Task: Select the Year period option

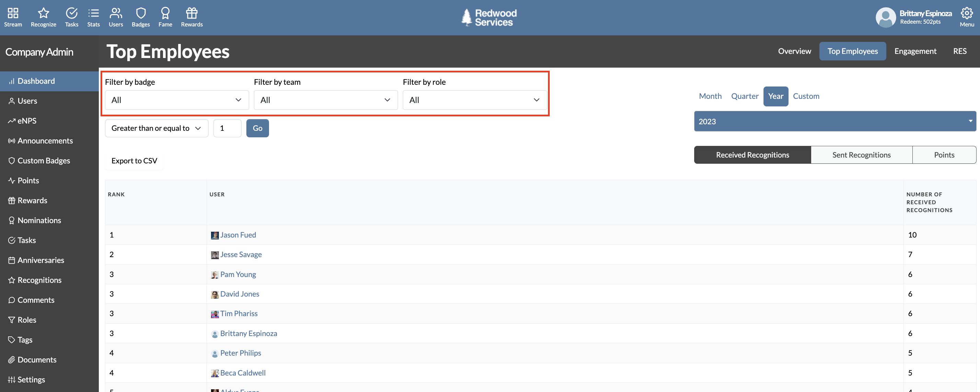Action: pyautogui.click(x=775, y=96)
